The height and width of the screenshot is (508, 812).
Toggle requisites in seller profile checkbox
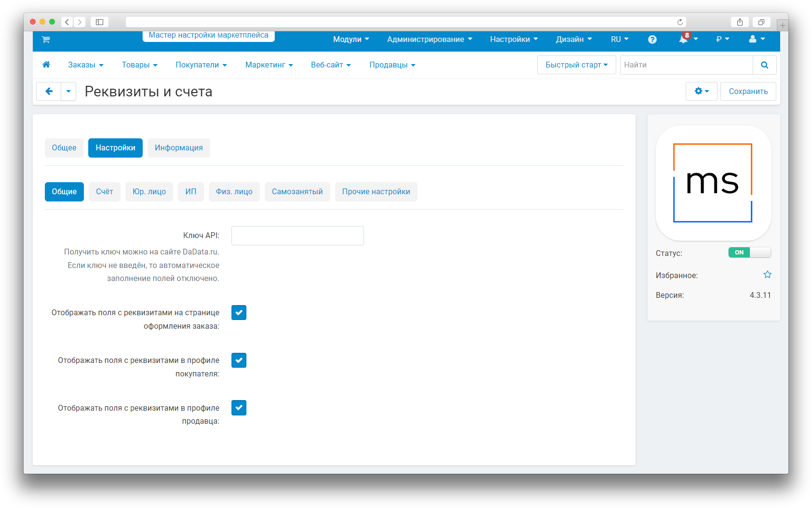[239, 408]
